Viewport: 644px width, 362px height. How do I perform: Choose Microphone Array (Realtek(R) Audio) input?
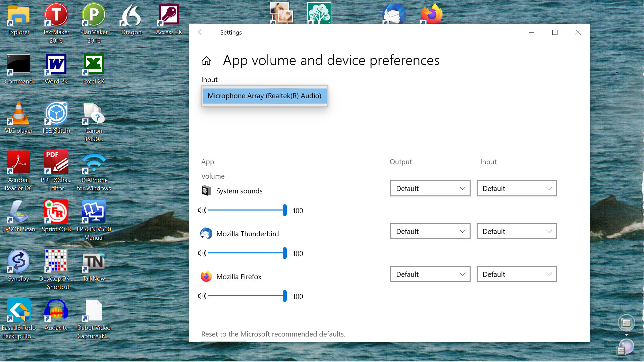tap(264, 96)
